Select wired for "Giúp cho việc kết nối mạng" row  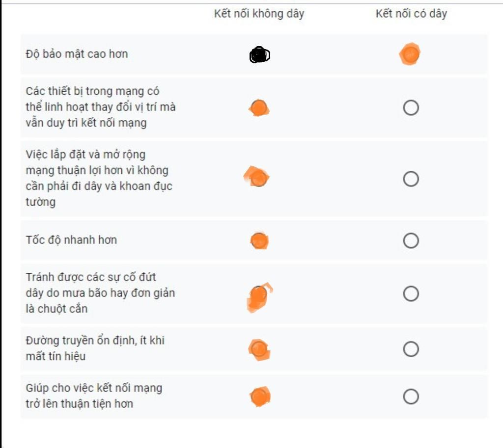click(411, 397)
